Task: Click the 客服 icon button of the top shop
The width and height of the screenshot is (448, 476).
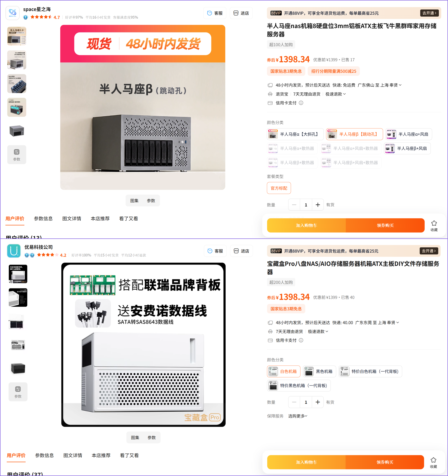Action: (215, 13)
